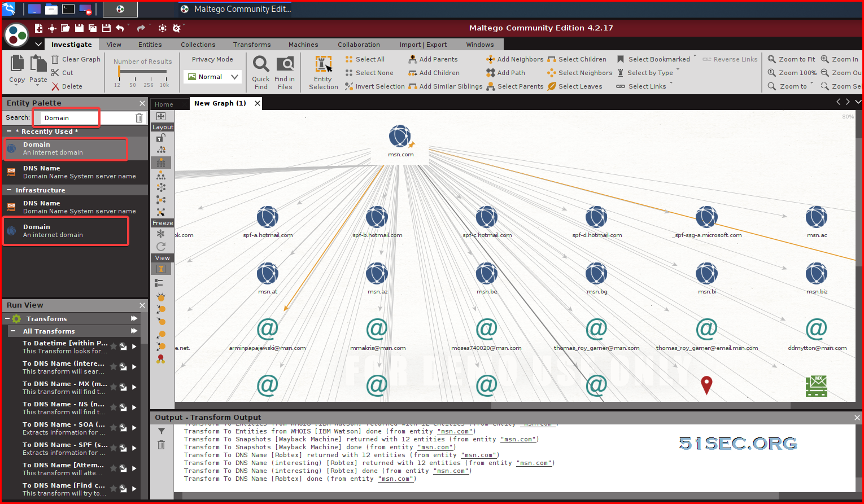Click the Copy icon in ribbon
864x504 pixels.
click(17, 64)
